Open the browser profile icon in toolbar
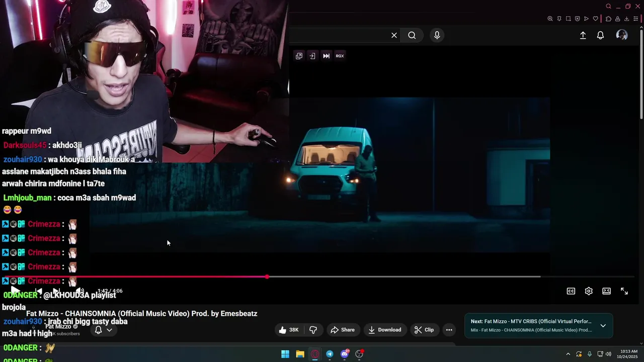This screenshot has width=644, height=362. (x=617, y=19)
